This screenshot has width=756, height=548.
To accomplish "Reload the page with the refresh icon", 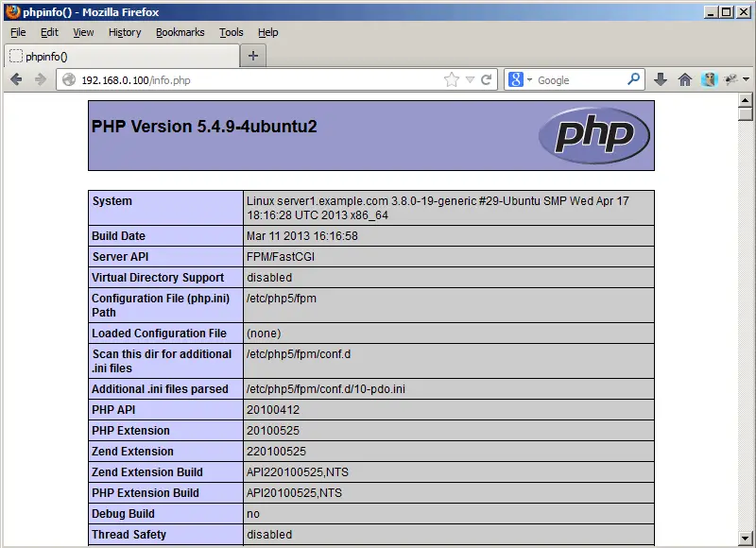I will [486, 79].
